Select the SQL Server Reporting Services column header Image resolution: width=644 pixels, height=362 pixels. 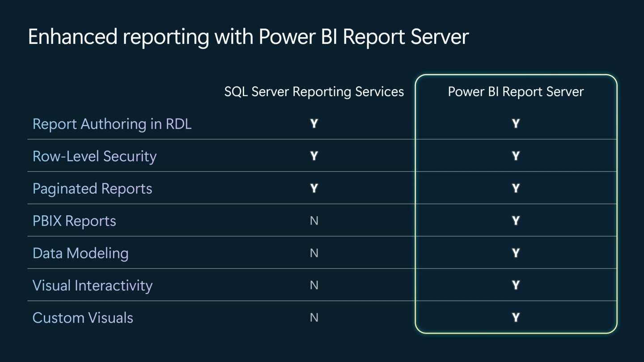click(314, 92)
